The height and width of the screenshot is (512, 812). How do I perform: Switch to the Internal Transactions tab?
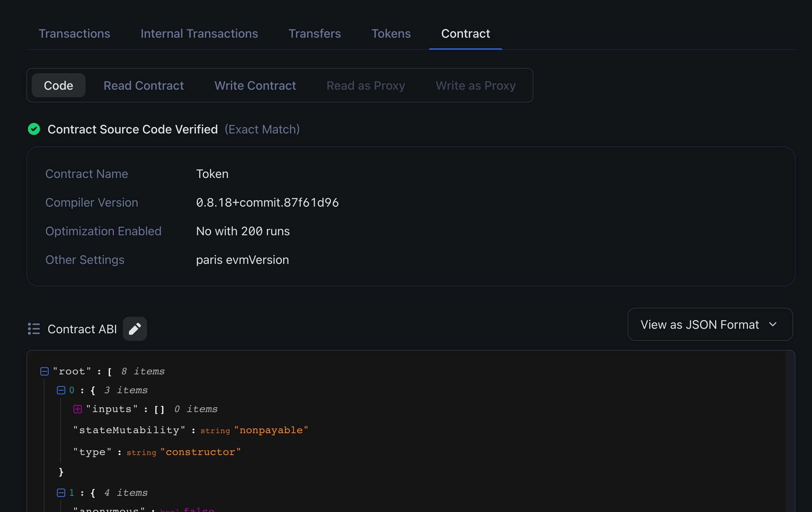tap(199, 33)
